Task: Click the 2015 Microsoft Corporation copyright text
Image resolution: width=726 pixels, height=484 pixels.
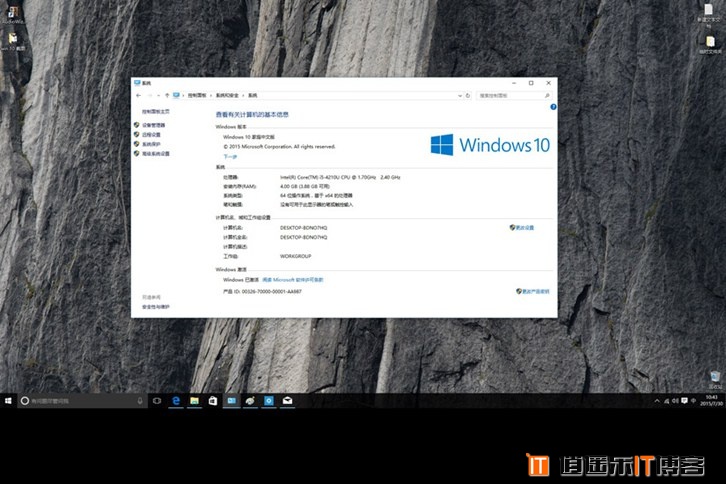Action: [x=279, y=147]
